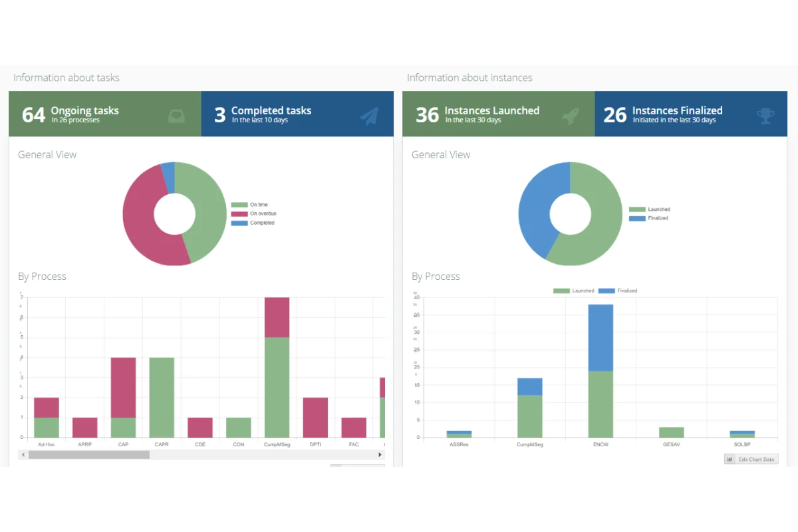Open the 64 Ongoing tasks tile

coord(105,114)
